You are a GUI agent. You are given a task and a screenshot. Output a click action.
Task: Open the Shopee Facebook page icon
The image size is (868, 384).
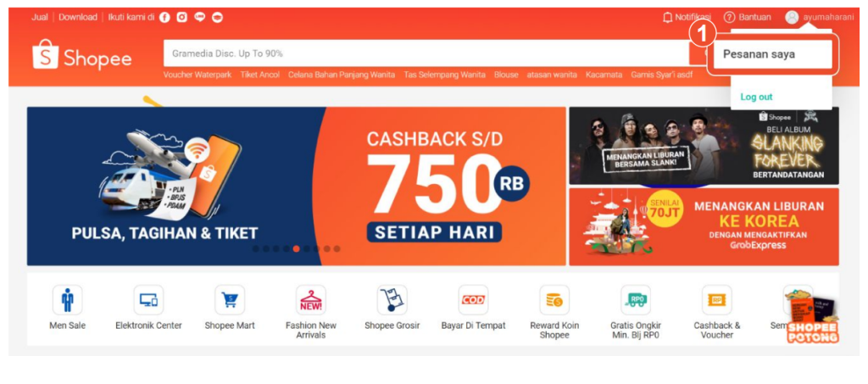[164, 17]
